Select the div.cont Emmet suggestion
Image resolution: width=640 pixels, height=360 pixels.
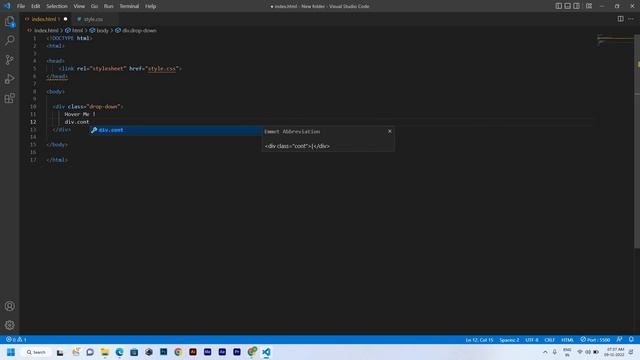pos(176,130)
